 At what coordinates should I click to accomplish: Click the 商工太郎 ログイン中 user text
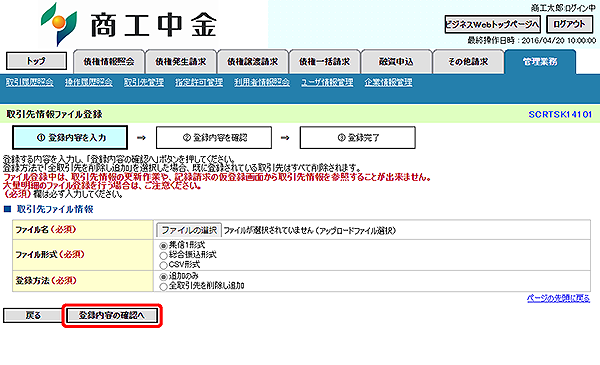coord(563,8)
